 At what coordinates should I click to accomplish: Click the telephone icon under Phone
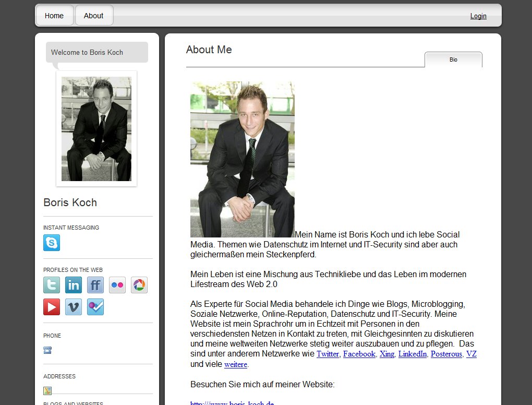coord(47,350)
